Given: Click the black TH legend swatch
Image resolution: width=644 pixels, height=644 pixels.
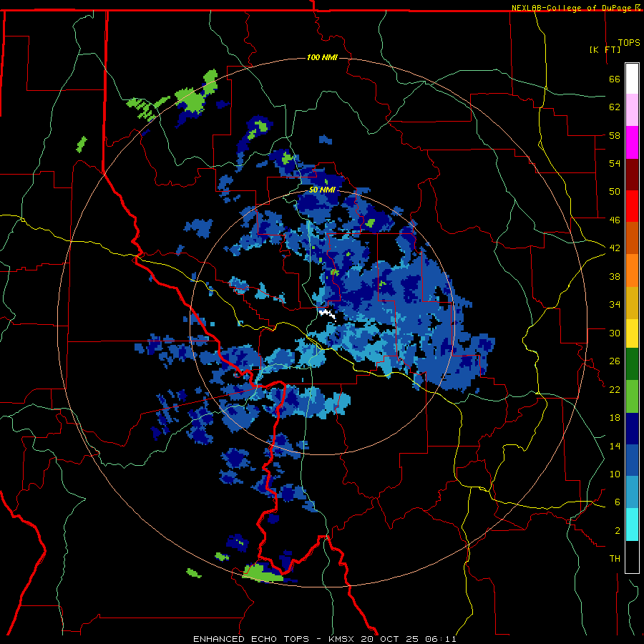Looking at the screenshot, I should 632,557.
